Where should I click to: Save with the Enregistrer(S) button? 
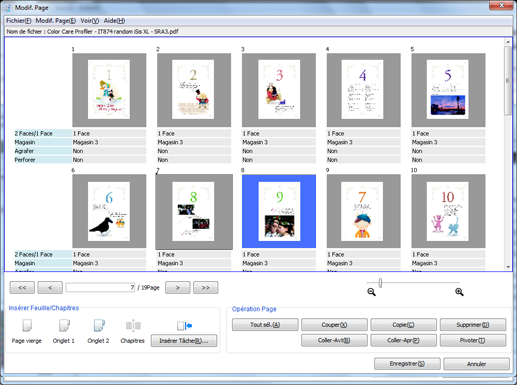point(407,364)
